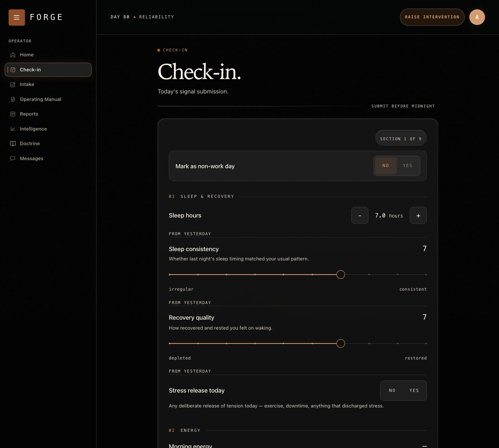Decrease sleep hours with minus button
The height and width of the screenshot is (448, 499).
360,216
